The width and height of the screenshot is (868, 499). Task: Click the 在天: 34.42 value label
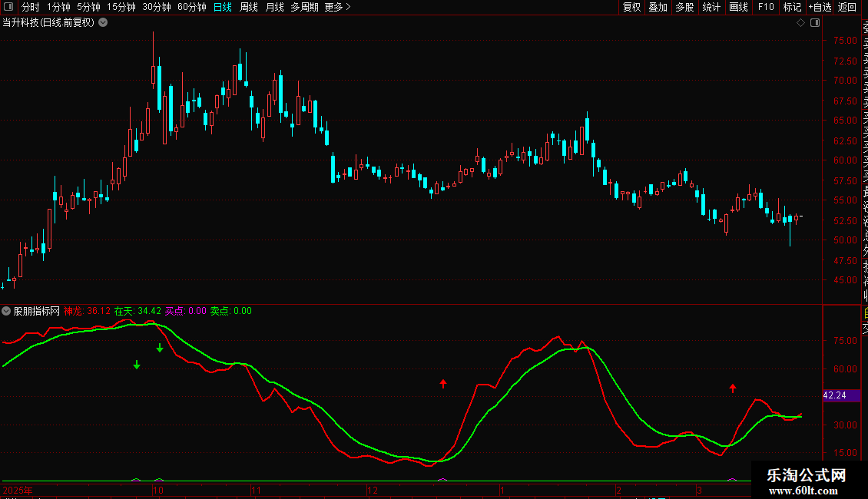[x=137, y=311]
